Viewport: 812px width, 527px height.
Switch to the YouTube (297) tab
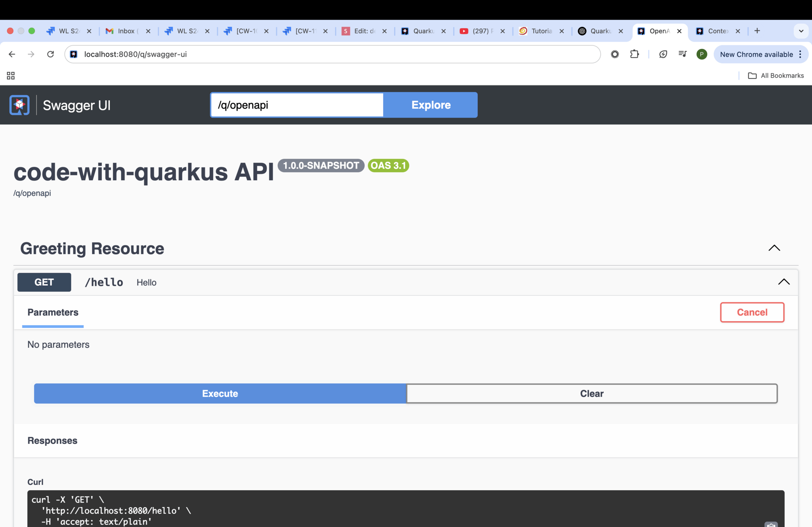481,31
